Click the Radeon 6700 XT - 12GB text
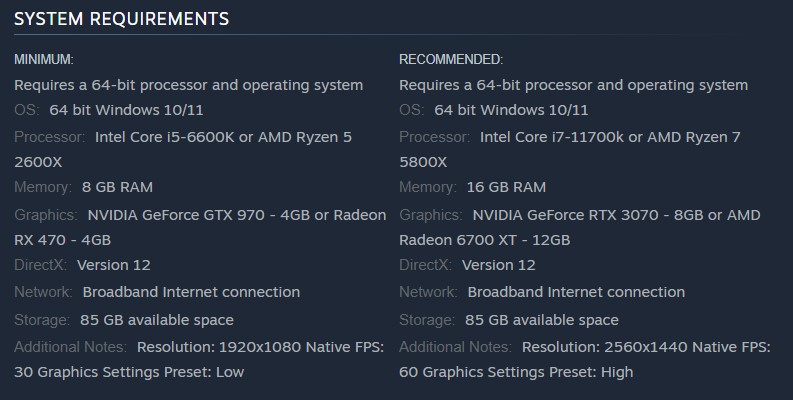Viewport: 793px width, 400px height. coord(484,240)
